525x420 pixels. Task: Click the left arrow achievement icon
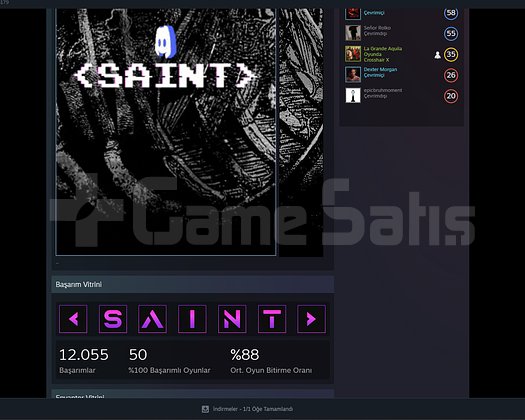[73, 319]
